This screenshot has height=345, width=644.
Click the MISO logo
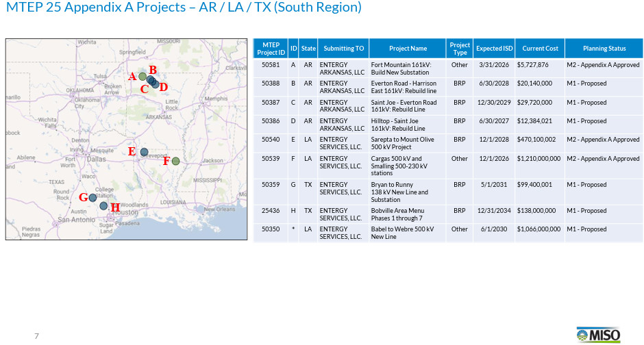(x=598, y=335)
